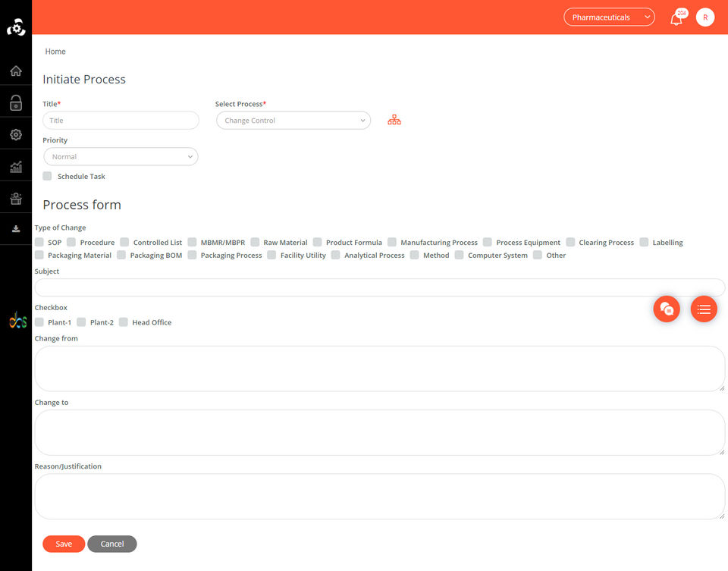
Task: Open the notifications bell
Action: point(676,18)
